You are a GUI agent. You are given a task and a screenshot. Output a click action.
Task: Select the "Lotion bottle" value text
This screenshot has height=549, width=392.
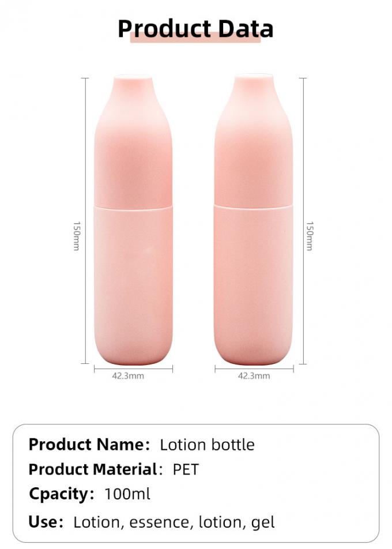(x=207, y=445)
